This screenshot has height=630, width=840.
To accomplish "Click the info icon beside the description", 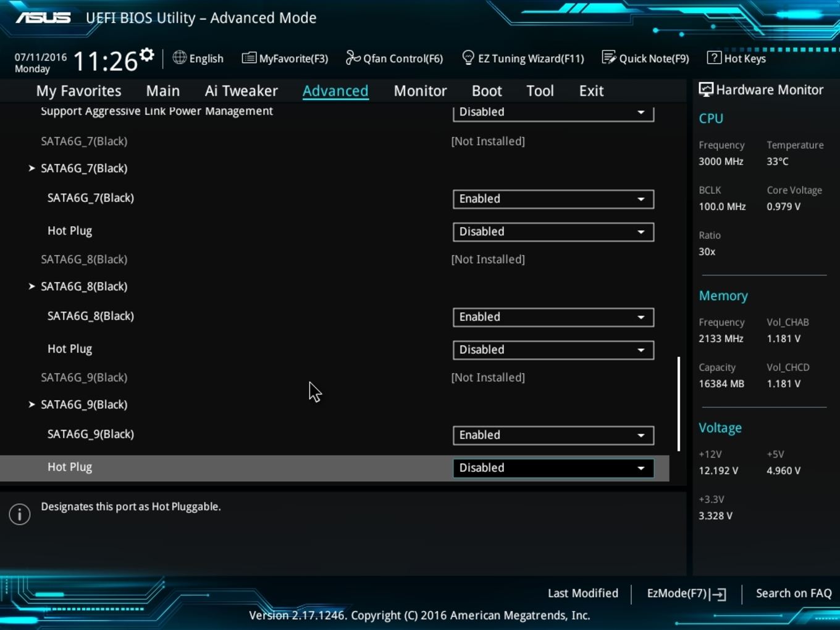I will click(20, 514).
